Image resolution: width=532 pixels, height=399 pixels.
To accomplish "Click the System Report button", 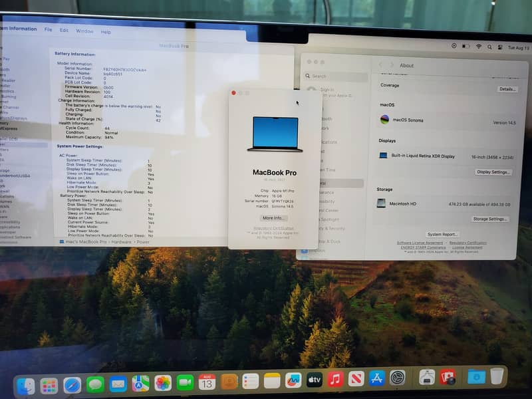I will click(442, 235).
